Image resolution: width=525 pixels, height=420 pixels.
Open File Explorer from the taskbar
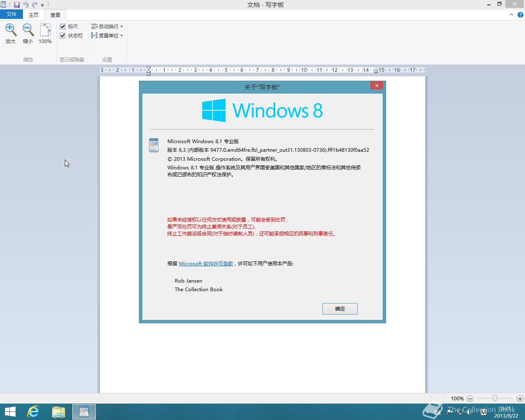pos(59,412)
